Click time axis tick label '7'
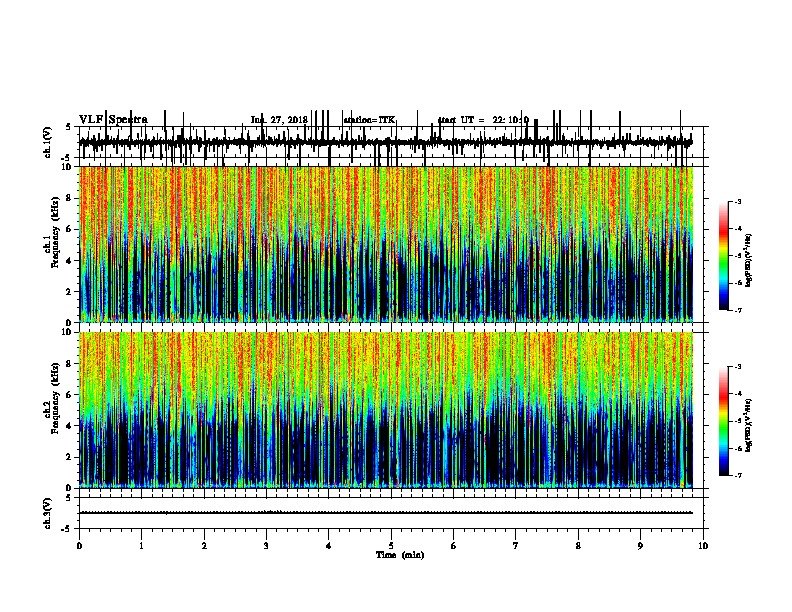This screenshot has width=792, height=612. 516,546
